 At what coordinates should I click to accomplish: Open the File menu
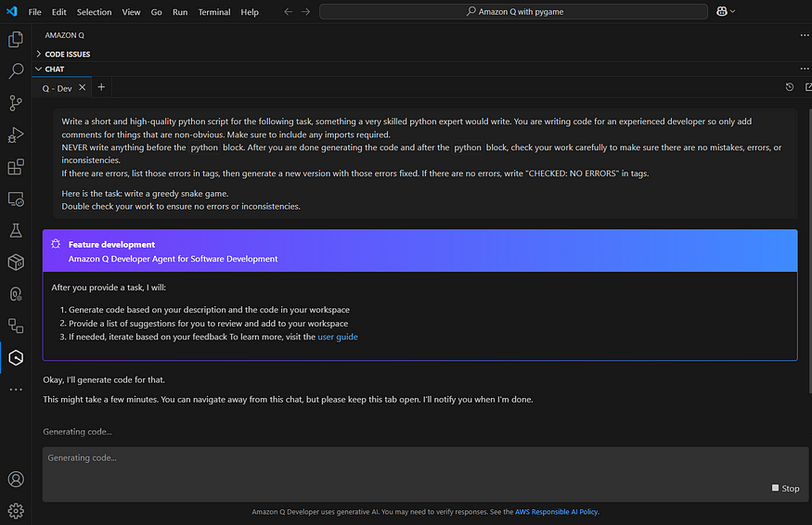[x=34, y=12]
